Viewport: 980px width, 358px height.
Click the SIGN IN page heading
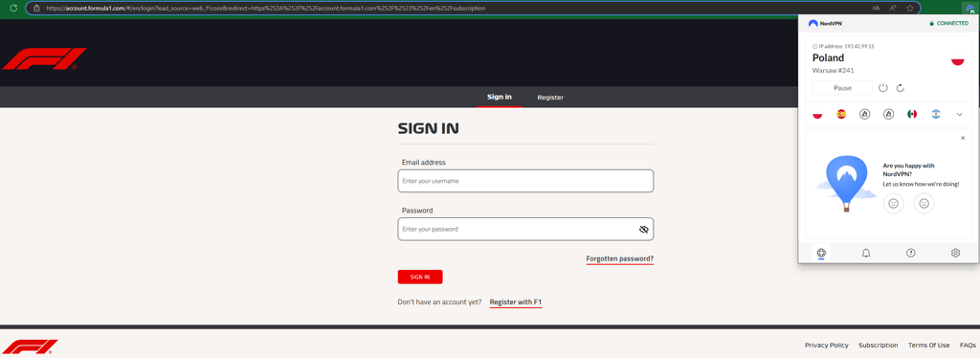[428, 129]
